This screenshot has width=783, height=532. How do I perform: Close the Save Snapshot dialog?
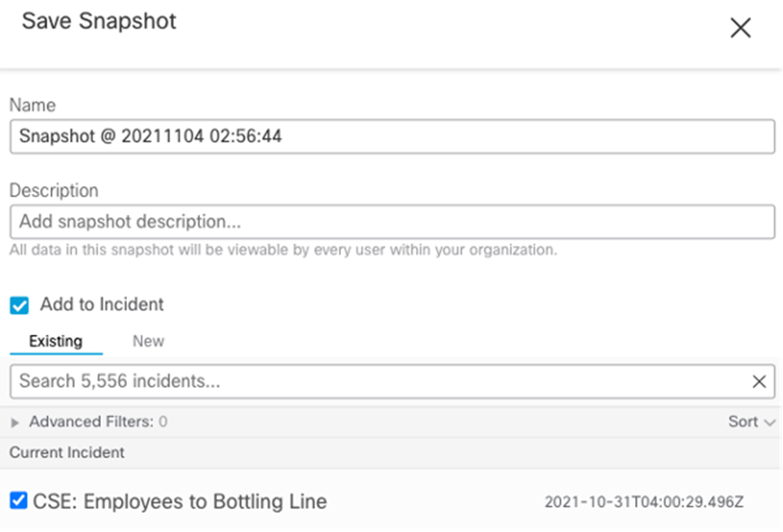740,28
